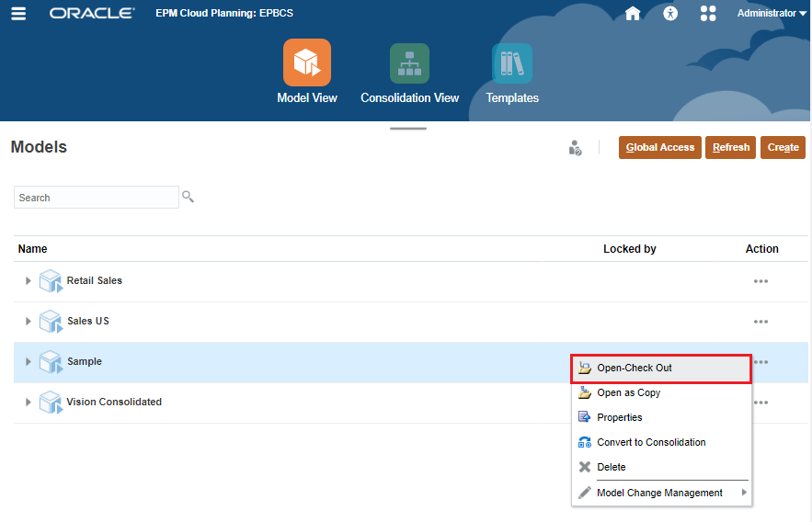This screenshot has width=812, height=522.
Task: Click the Locked by column header
Action: pos(629,249)
